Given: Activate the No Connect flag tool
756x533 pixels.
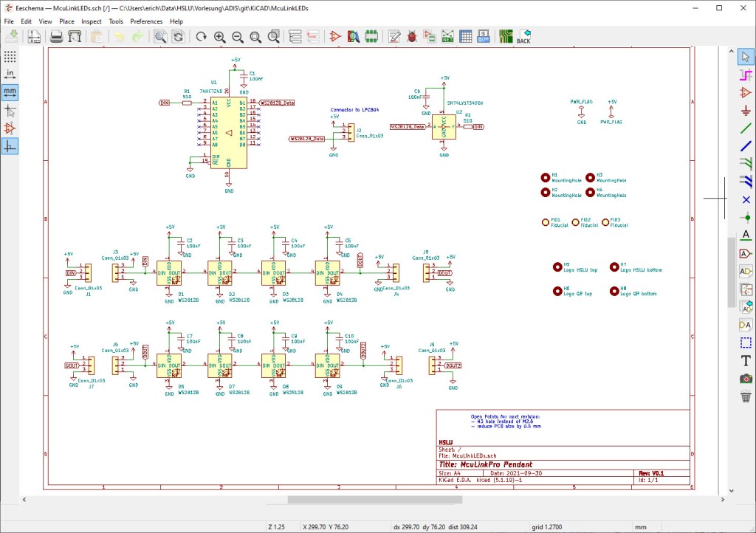Looking at the screenshot, I should [x=746, y=199].
